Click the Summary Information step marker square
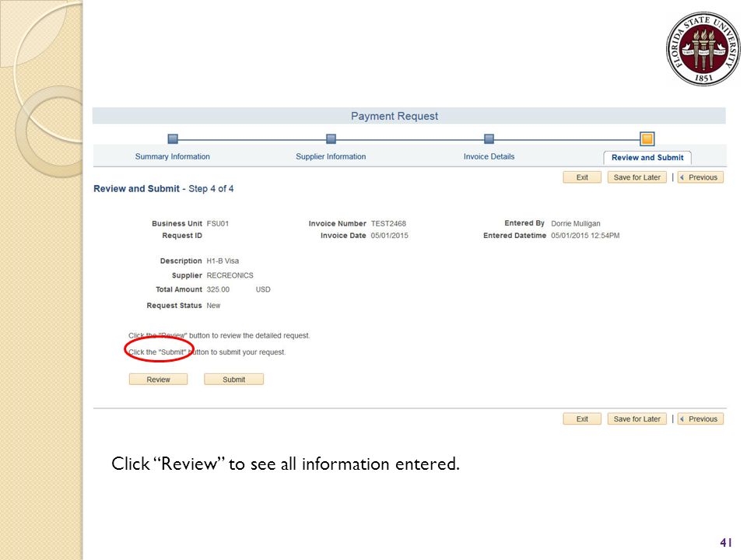 coord(173,138)
